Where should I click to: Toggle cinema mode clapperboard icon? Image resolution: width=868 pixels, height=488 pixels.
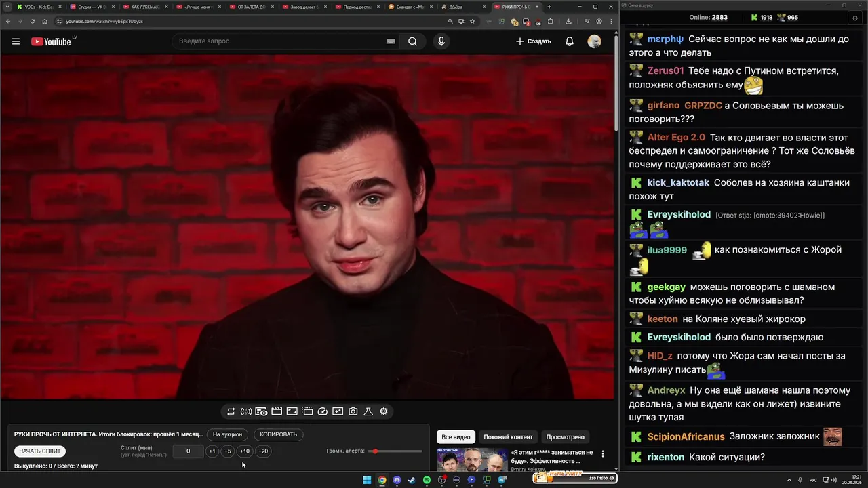[277, 411]
